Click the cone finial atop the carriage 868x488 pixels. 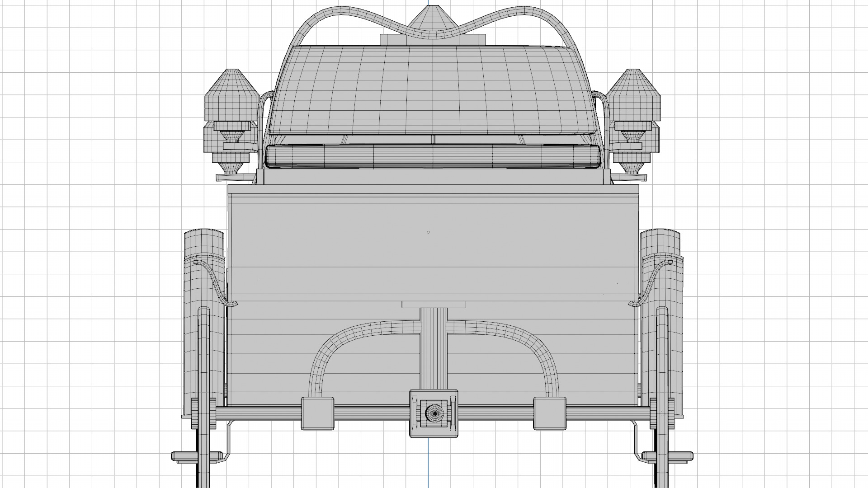[x=433, y=19]
